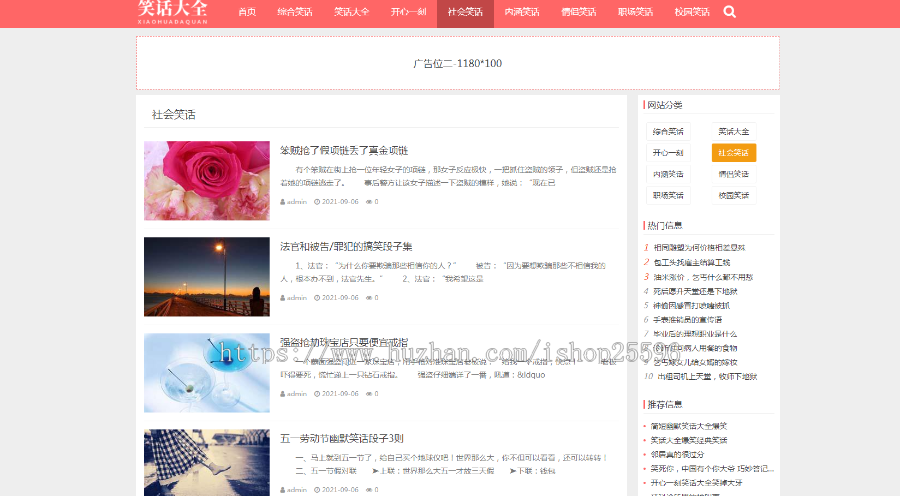The image size is (900, 496).
Task: Open 综合笑话 in the top navigation
Action: point(295,12)
